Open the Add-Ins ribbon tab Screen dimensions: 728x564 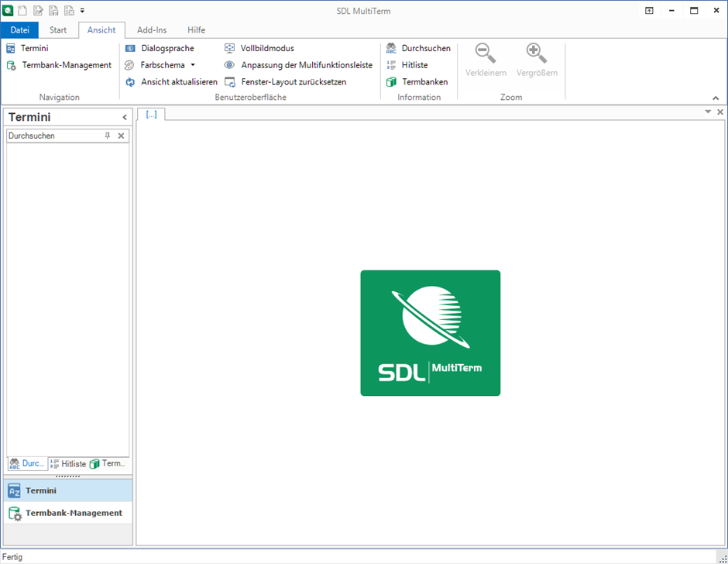151,29
